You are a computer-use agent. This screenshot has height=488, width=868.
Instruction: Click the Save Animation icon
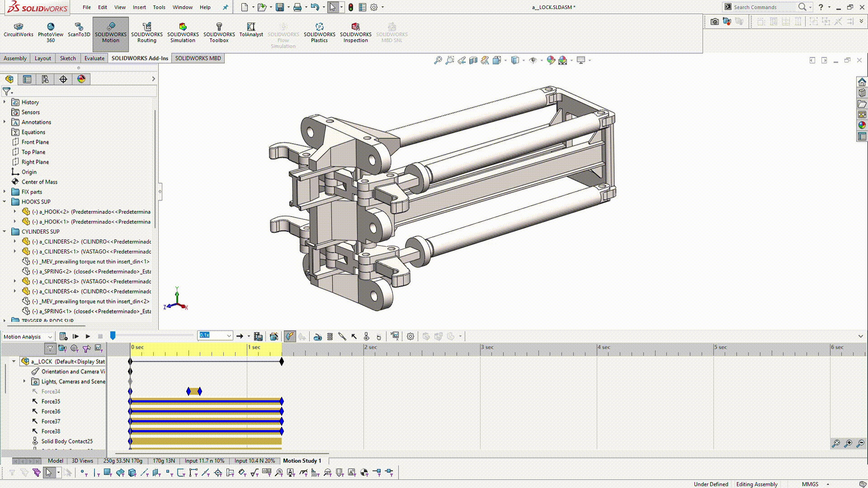pos(258,336)
